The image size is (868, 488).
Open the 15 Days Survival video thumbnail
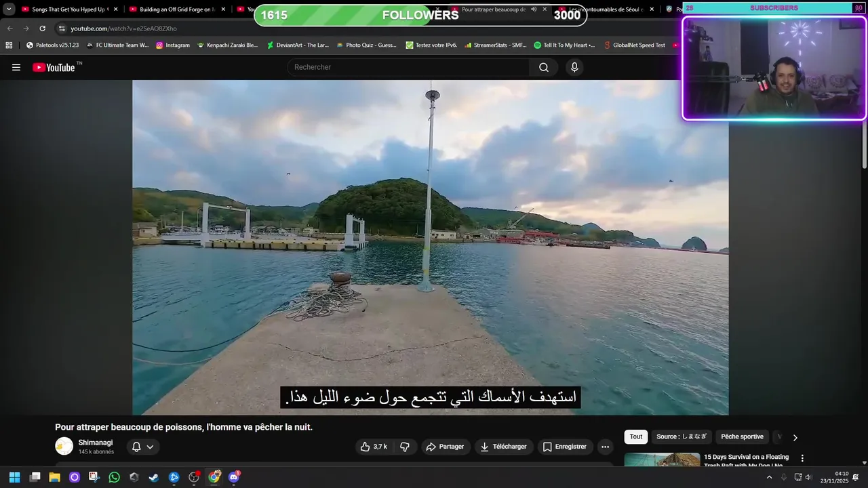tap(662, 460)
